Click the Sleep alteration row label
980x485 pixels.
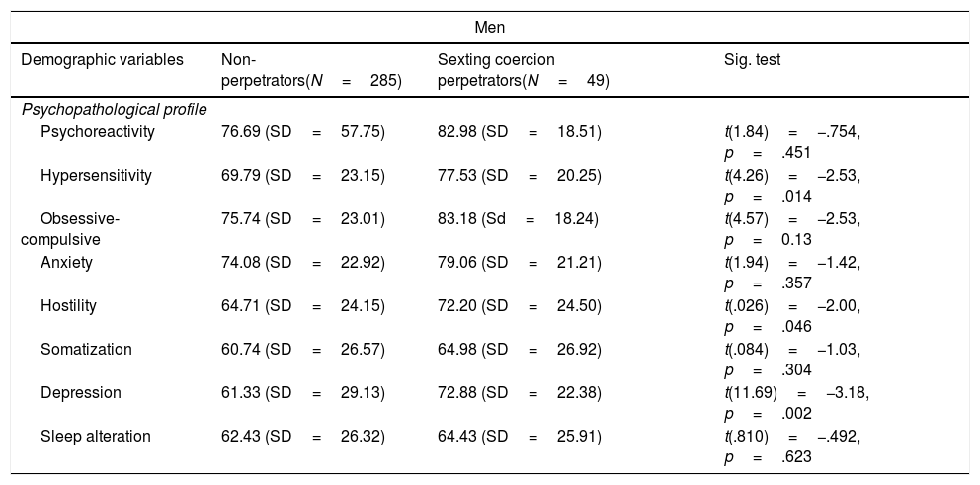point(96,437)
